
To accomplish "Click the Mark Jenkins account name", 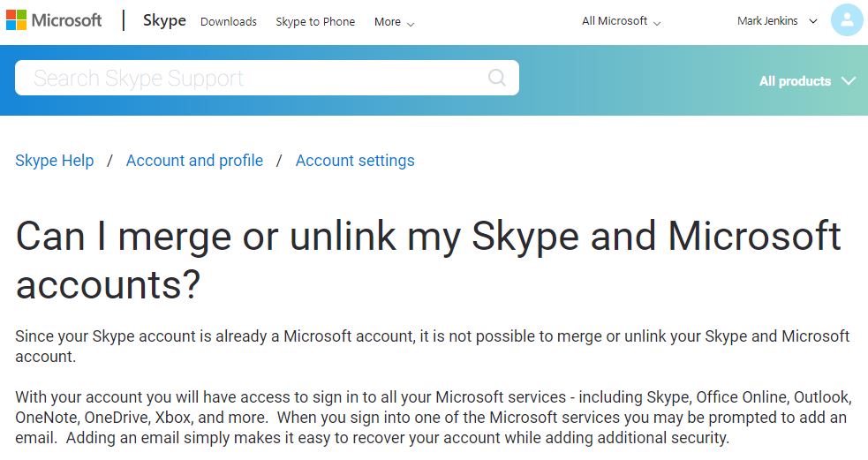I will (x=767, y=21).
